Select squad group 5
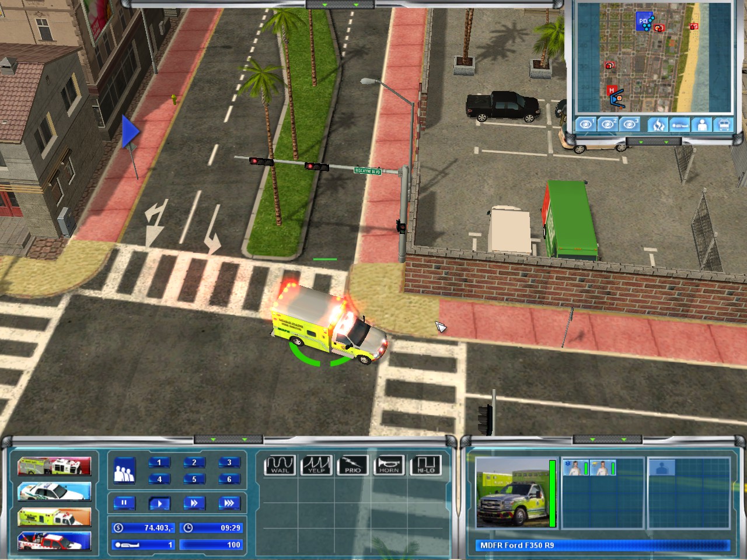 [194, 480]
